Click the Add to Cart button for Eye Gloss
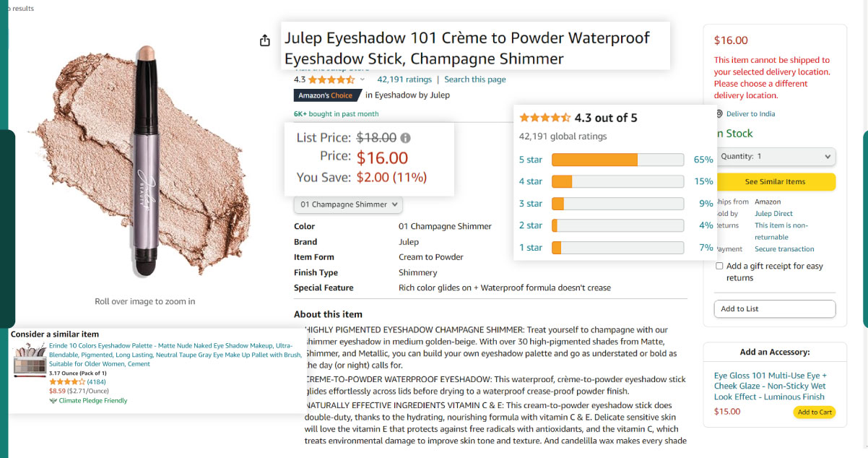Screen dimensions: 868x458 814,412
